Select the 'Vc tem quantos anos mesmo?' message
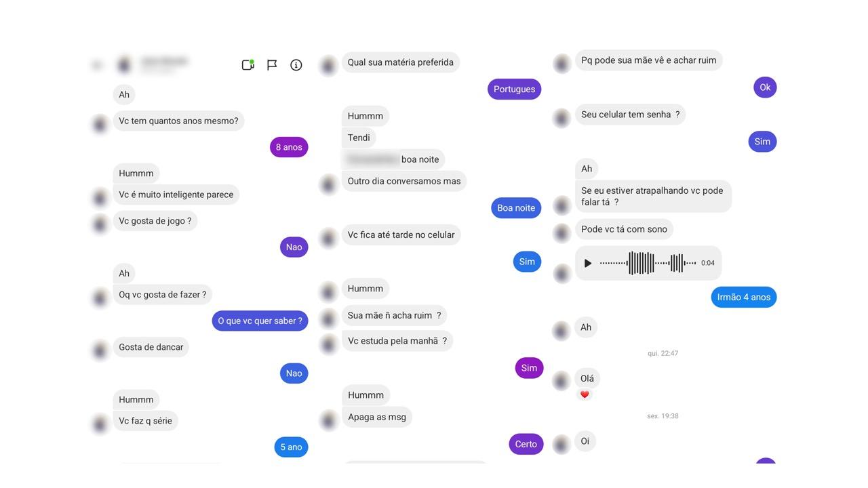 click(x=178, y=121)
